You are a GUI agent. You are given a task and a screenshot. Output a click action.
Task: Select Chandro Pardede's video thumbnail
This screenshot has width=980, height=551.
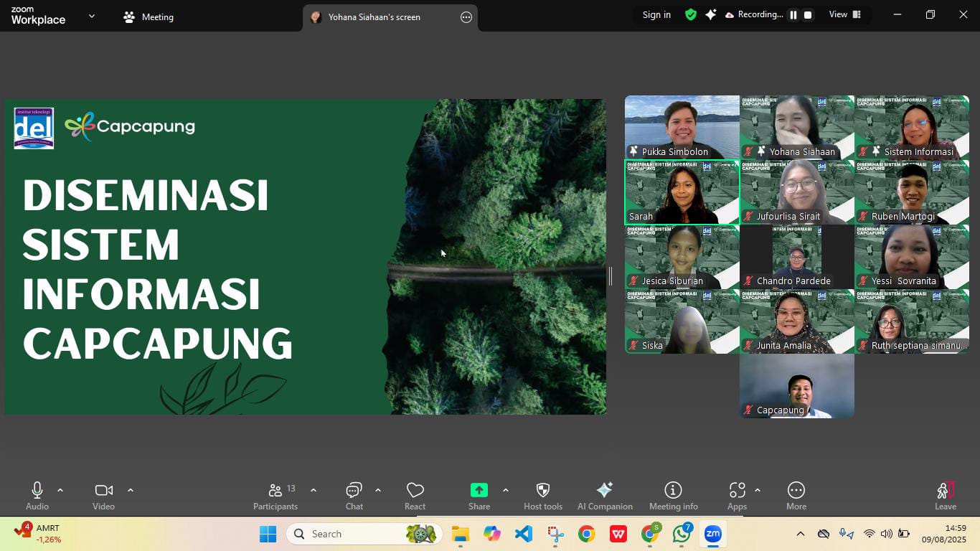tap(797, 257)
